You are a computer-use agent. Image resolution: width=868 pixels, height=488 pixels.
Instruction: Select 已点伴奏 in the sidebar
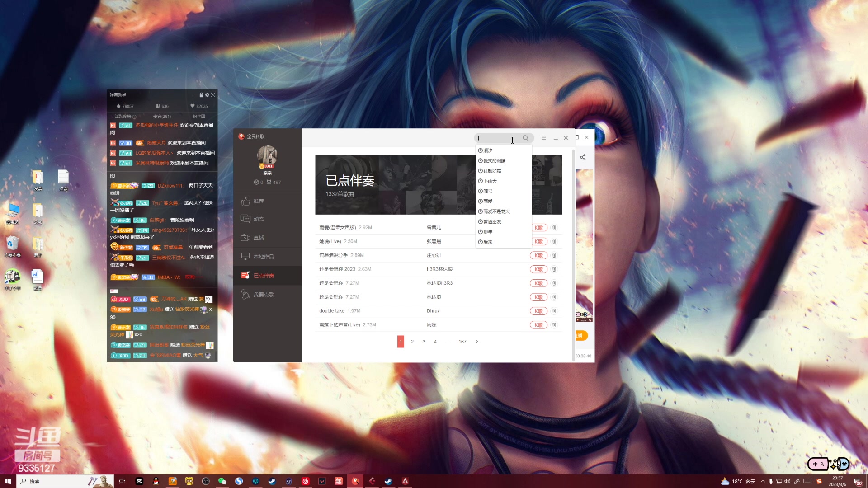268,276
